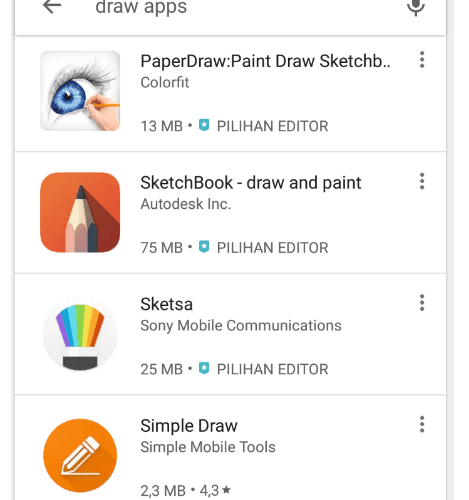This screenshot has height=500, width=469.
Task: Open the Simple Draw orange pencil icon
Action: click(x=80, y=455)
